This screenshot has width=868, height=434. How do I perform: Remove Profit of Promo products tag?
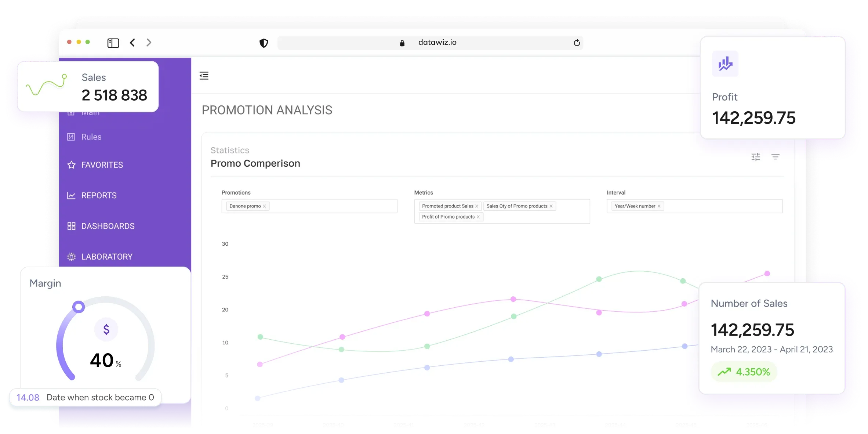coord(478,217)
